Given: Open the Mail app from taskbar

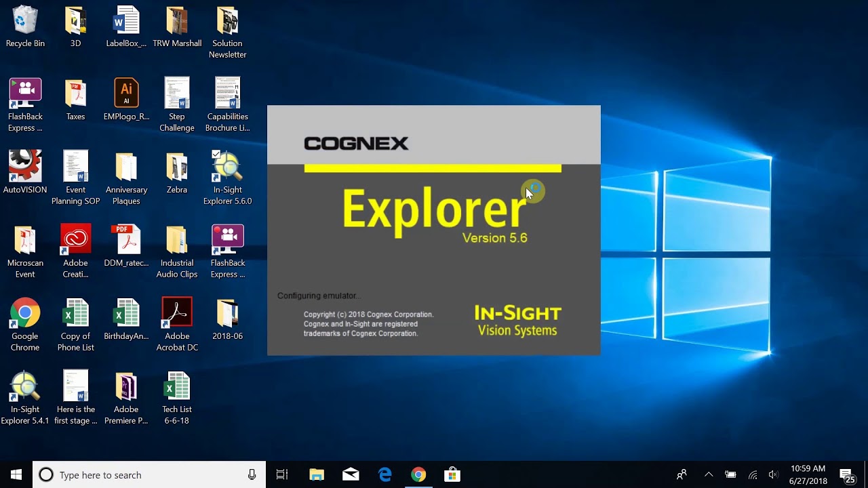Looking at the screenshot, I should [351, 474].
